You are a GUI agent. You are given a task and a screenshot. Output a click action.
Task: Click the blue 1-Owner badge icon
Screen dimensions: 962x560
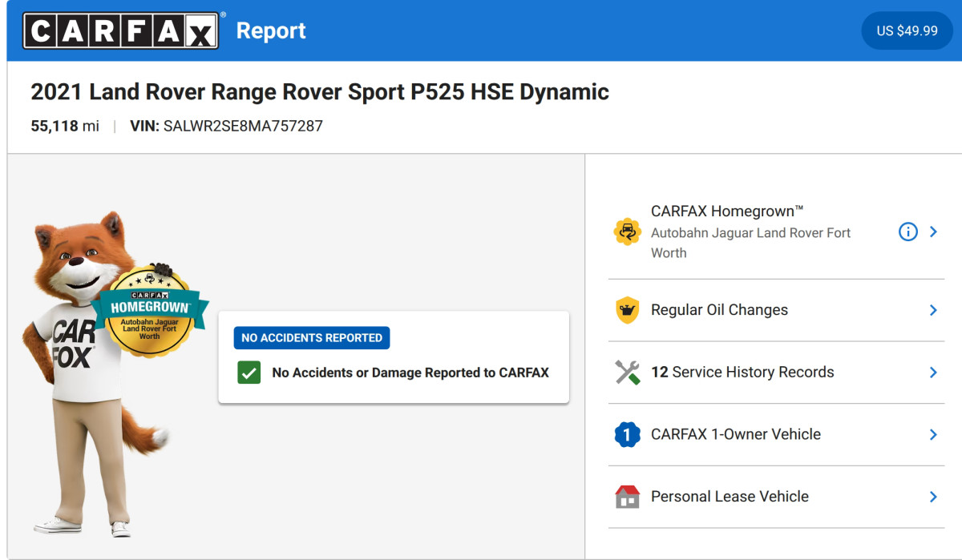click(x=627, y=434)
